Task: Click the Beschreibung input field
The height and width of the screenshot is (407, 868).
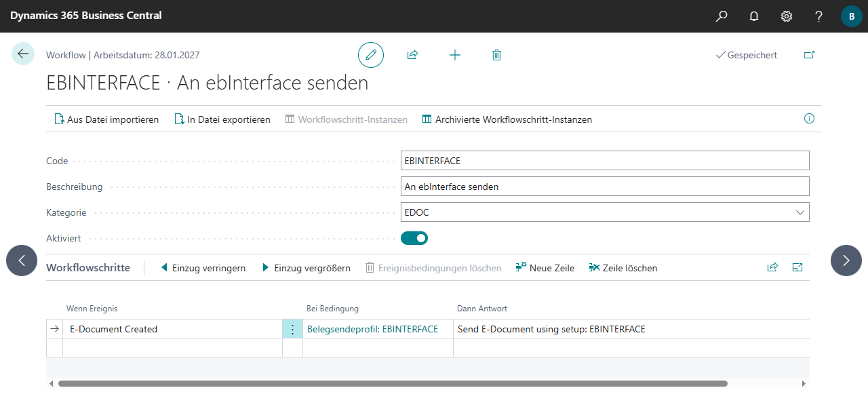Action: pyautogui.click(x=605, y=187)
